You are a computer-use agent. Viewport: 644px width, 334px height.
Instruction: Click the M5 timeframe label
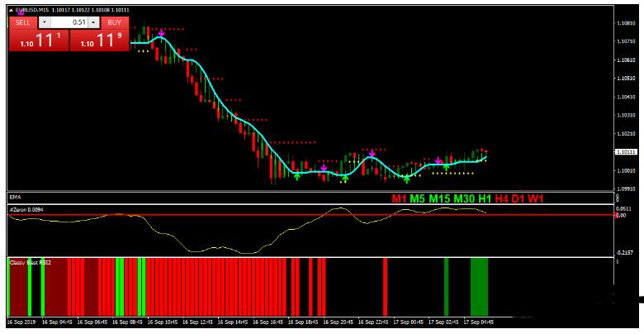(x=417, y=199)
